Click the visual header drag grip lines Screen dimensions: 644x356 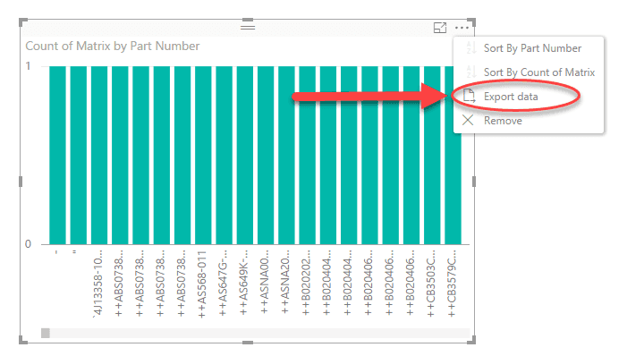(248, 28)
